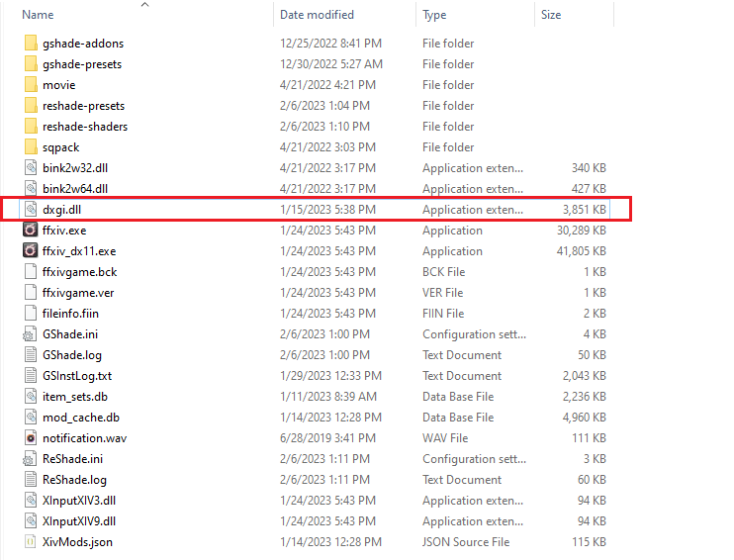Click the movie folder icon
The width and height of the screenshot is (734, 560).
[x=31, y=85]
